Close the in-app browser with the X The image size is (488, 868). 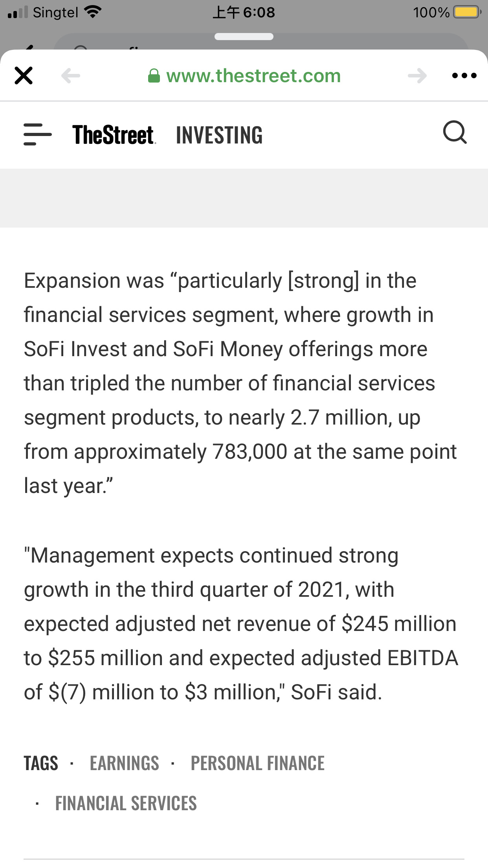tap(24, 75)
